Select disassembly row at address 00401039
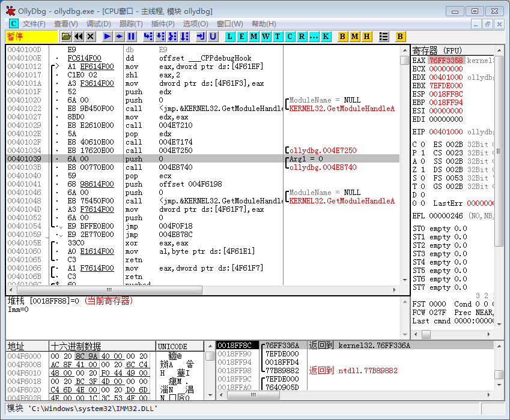This screenshot has height=420, width=510. pos(203,159)
